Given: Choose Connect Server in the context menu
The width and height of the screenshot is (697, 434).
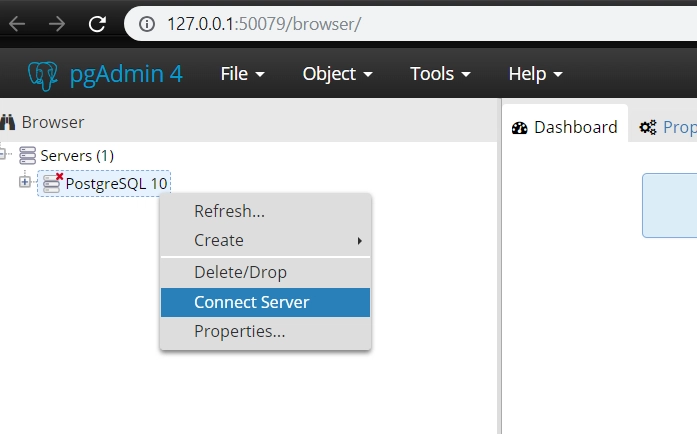Looking at the screenshot, I should (x=265, y=302).
